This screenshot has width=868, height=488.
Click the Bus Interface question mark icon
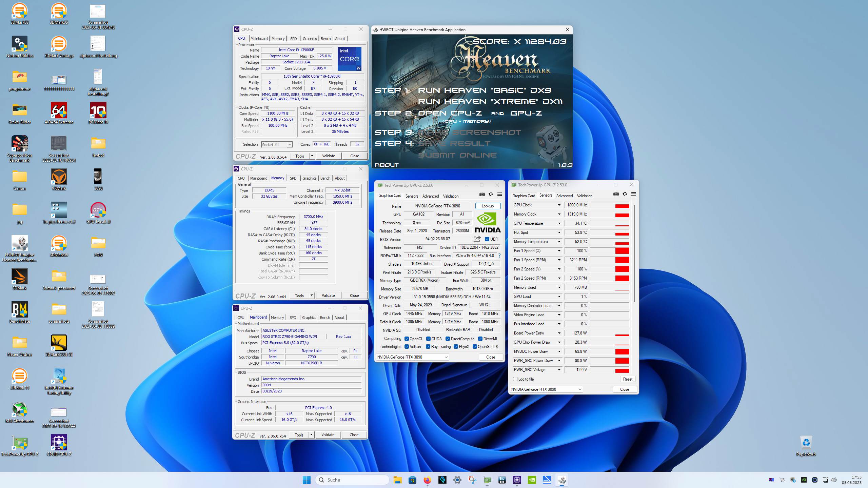click(x=499, y=256)
